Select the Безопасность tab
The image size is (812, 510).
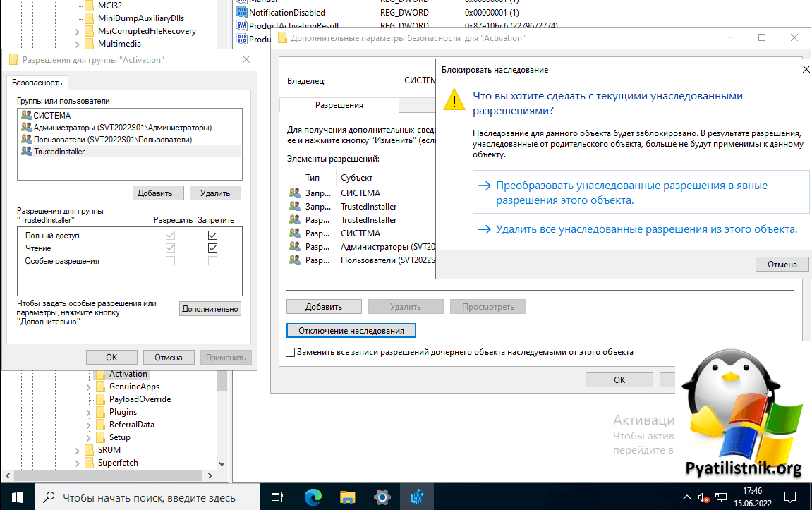coord(37,83)
